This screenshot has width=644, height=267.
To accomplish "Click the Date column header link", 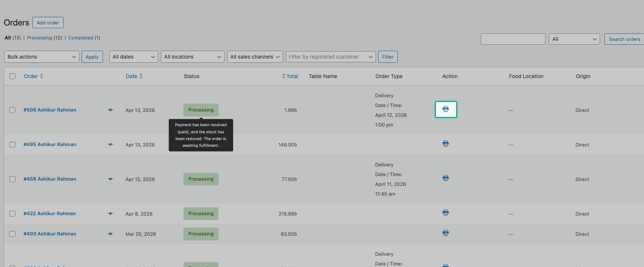I will click(132, 76).
